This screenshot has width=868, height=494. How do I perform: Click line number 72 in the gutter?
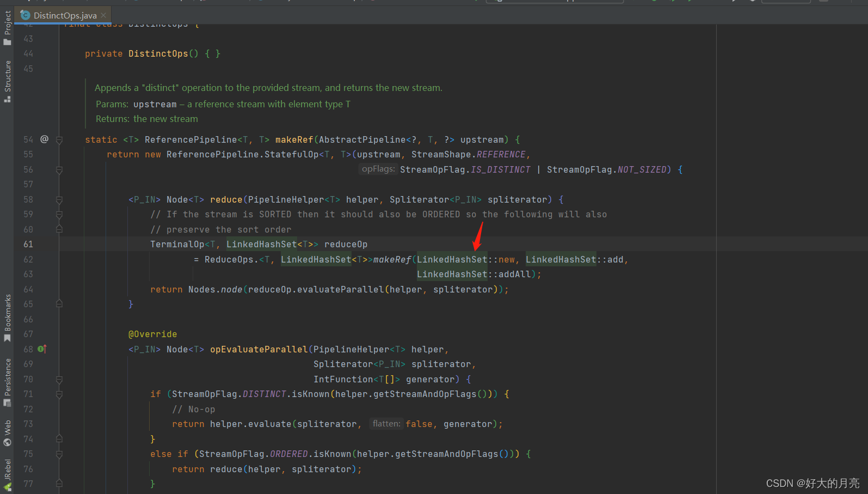[x=28, y=409]
